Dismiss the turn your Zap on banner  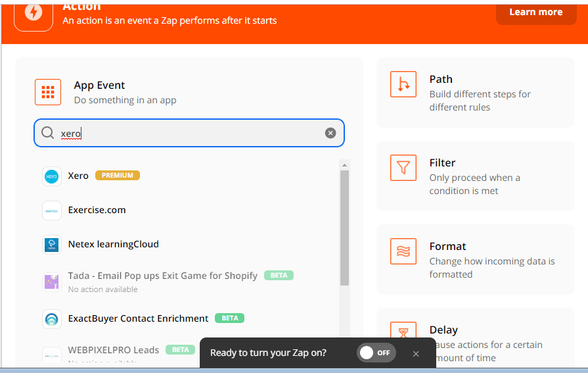(x=416, y=354)
